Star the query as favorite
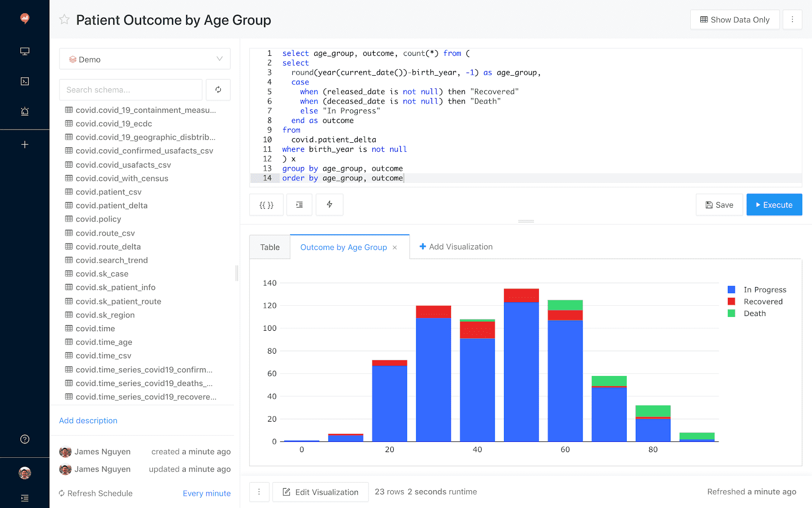The height and width of the screenshot is (508, 812). 64,20
